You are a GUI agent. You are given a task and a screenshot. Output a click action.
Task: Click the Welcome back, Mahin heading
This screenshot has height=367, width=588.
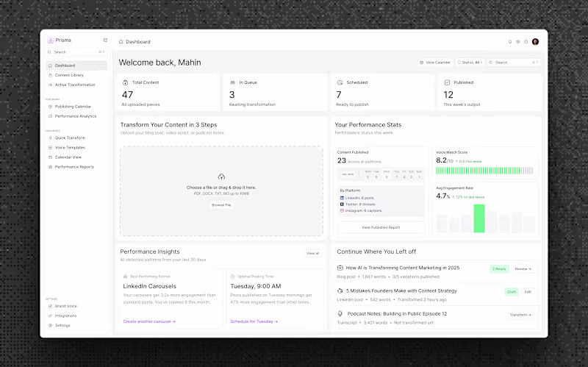[159, 63]
